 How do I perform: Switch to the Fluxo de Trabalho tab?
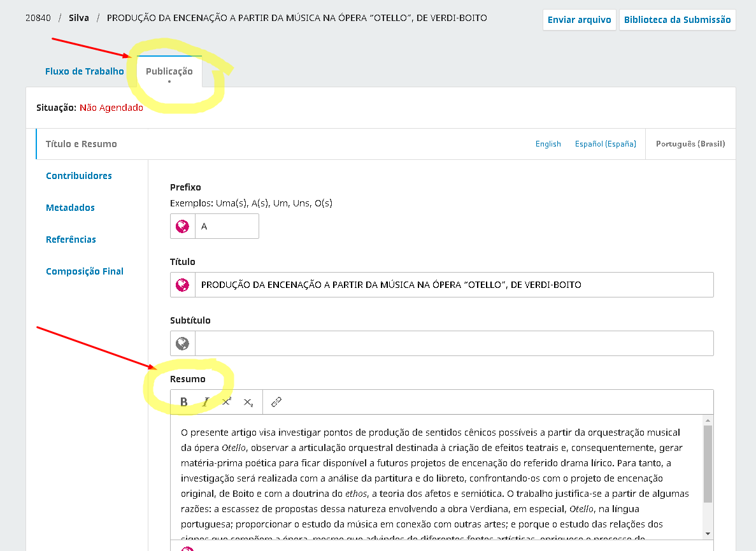click(x=84, y=71)
